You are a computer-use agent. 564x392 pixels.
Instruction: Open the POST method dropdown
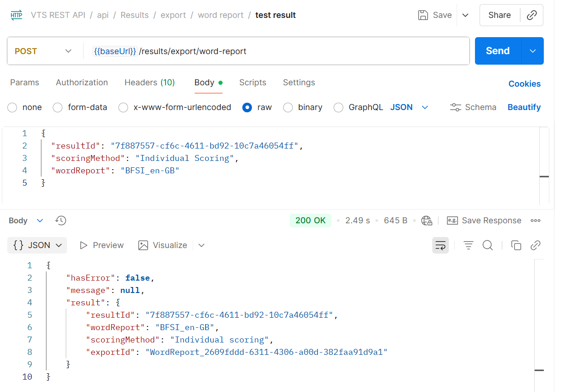[x=44, y=51]
